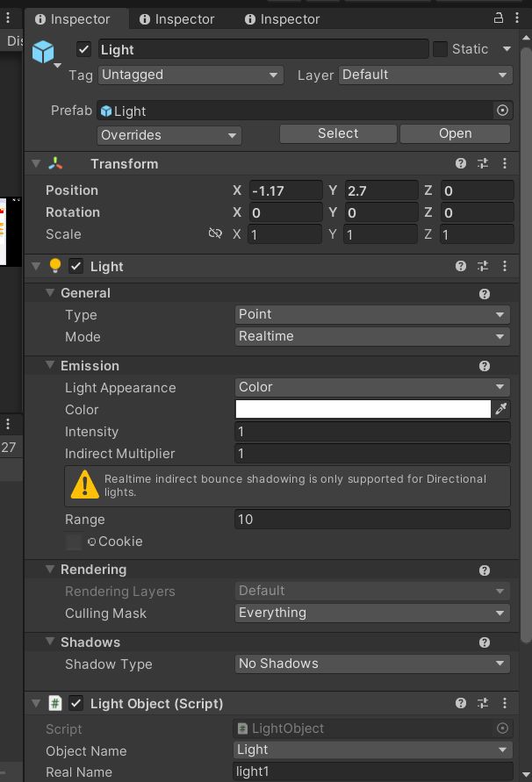Toggle the Static checkbox
This screenshot has height=782, width=532.
tap(441, 49)
